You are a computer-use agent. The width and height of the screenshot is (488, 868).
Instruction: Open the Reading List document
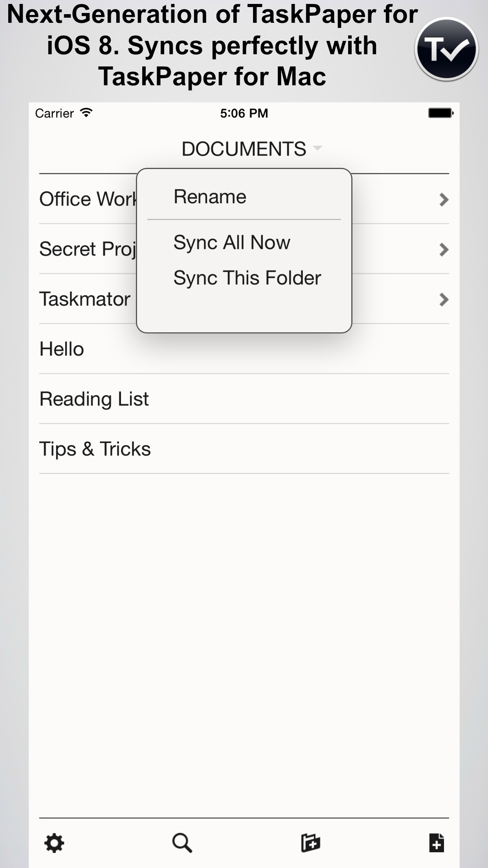coord(244,399)
